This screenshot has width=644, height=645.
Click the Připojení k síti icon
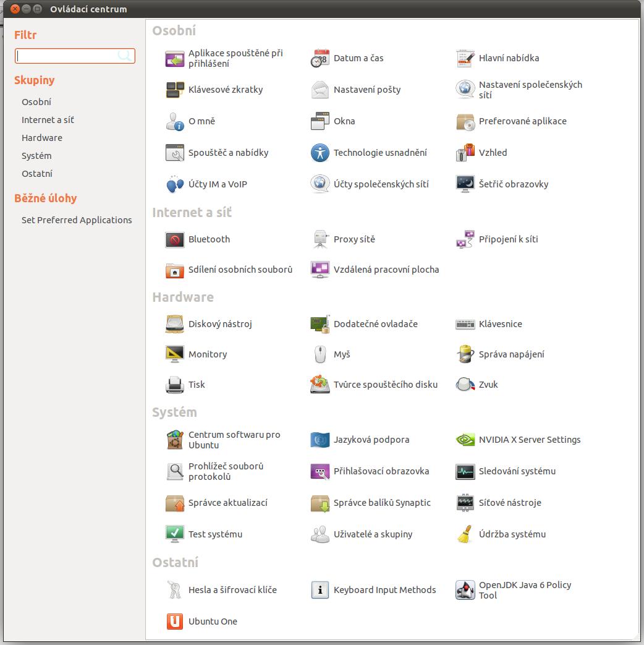[465, 239]
